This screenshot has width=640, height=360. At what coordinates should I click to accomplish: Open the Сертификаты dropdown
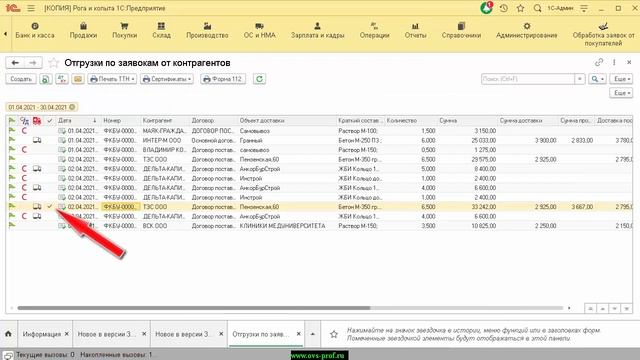coord(167,79)
